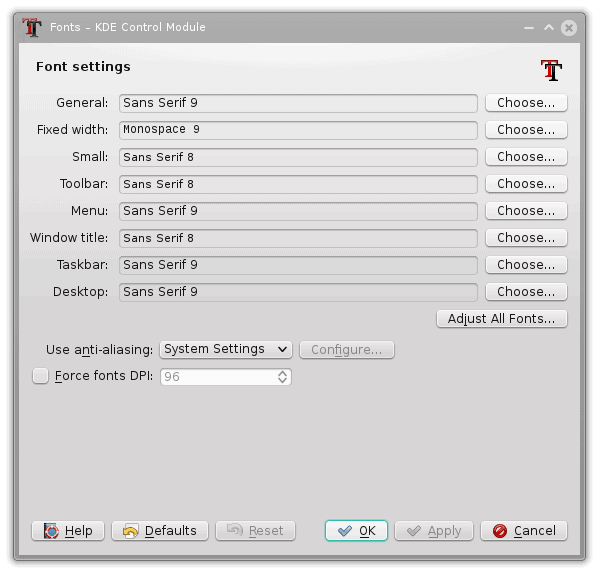Open the Use anti-aliasing dropdown
The height and width of the screenshot is (574, 599).
coord(226,349)
